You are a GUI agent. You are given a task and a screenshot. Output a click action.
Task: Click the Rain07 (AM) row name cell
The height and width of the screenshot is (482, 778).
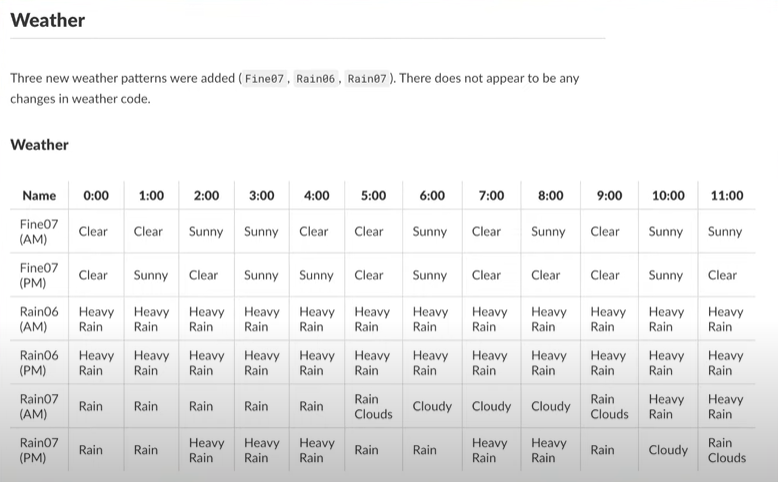coord(39,406)
